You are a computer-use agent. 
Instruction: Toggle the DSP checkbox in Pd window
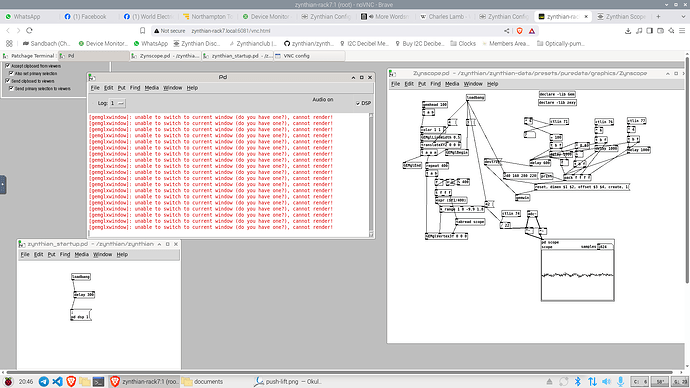pos(358,103)
